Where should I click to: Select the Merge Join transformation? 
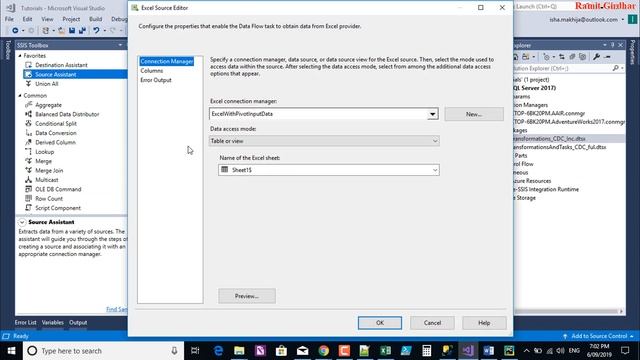pyautogui.click(x=49, y=171)
